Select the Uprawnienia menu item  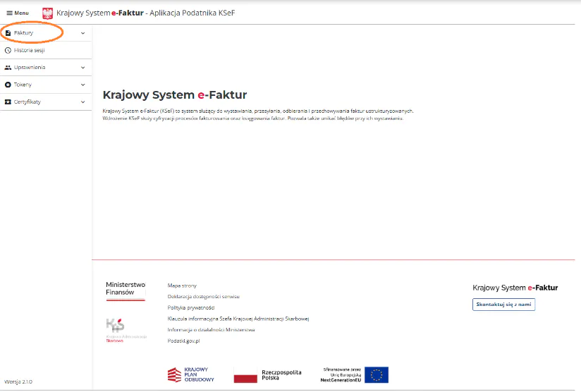(46, 68)
